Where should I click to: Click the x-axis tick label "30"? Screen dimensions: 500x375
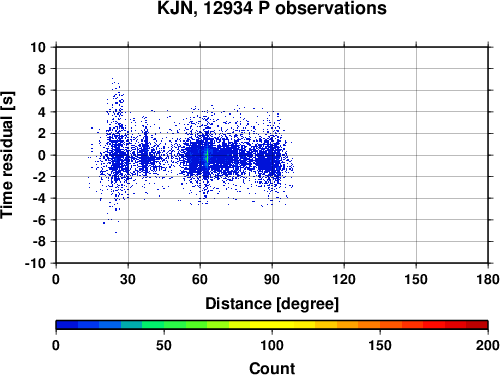coord(128,279)
